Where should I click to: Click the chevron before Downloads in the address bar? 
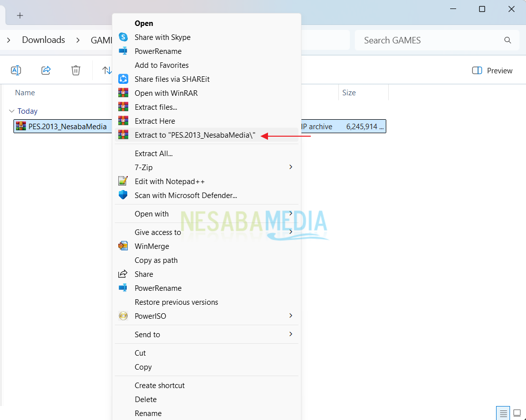(8, 40)
